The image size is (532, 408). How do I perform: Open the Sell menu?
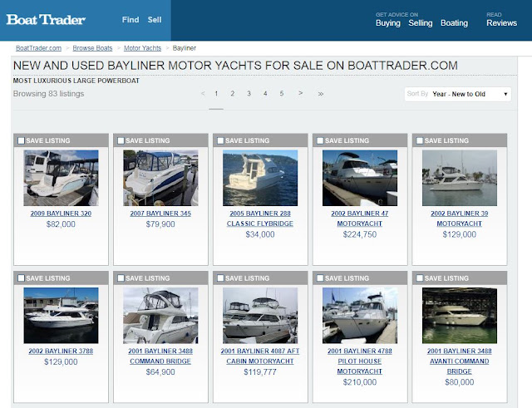[x=155, y=20]
